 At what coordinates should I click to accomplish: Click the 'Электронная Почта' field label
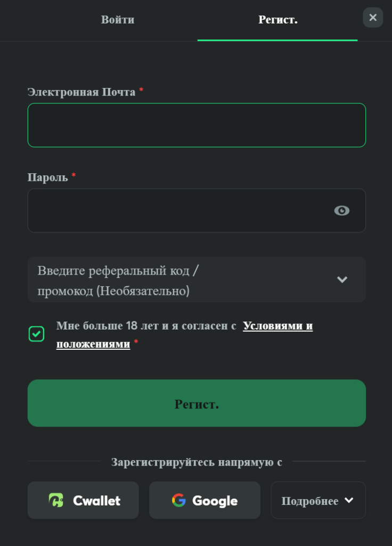[x=81, y=92]
